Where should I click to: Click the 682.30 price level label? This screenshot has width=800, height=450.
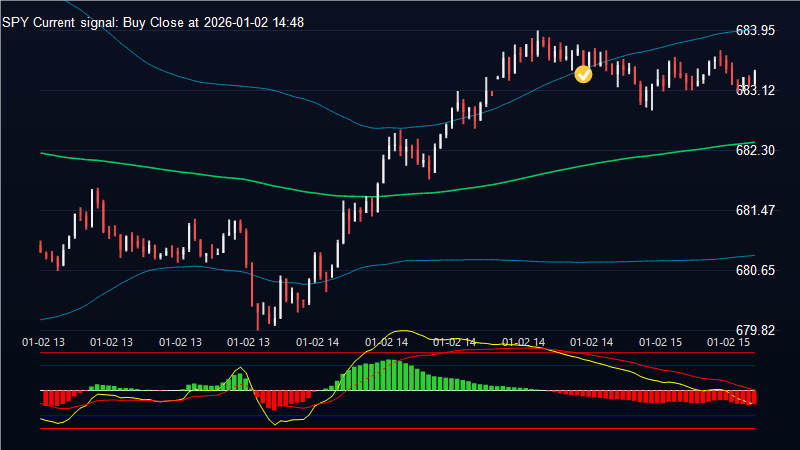click(755, 150)
